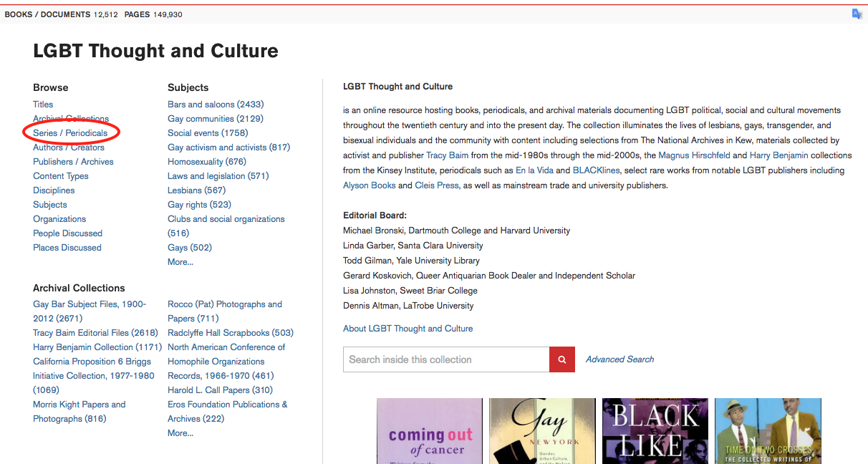Open Archival Collections under Browse
The width and height of the screenshot is (868, 464).
point(71,119)
